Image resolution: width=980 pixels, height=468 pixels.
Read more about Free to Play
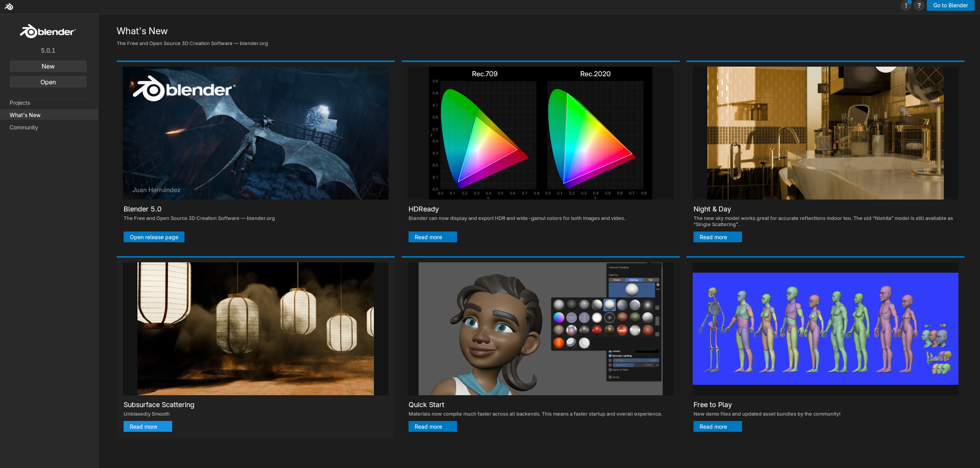point(717,427)
